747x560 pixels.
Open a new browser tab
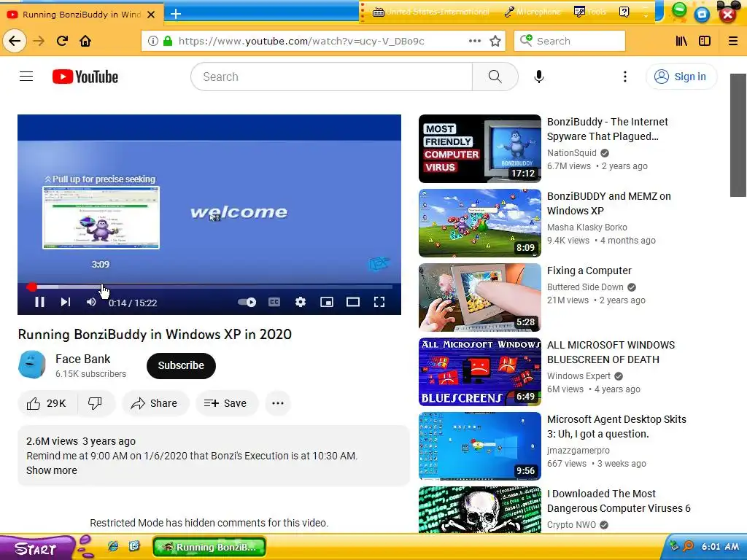coord(176,14)
